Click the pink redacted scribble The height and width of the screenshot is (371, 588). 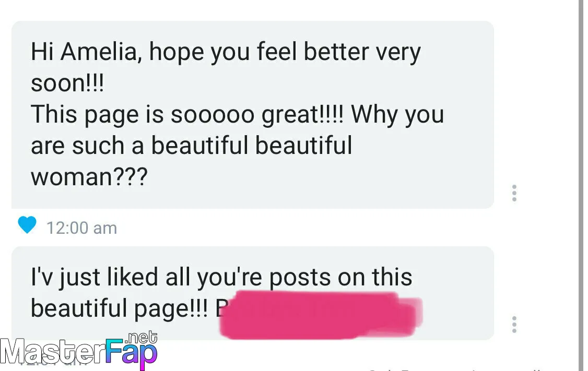pos(321,315)
